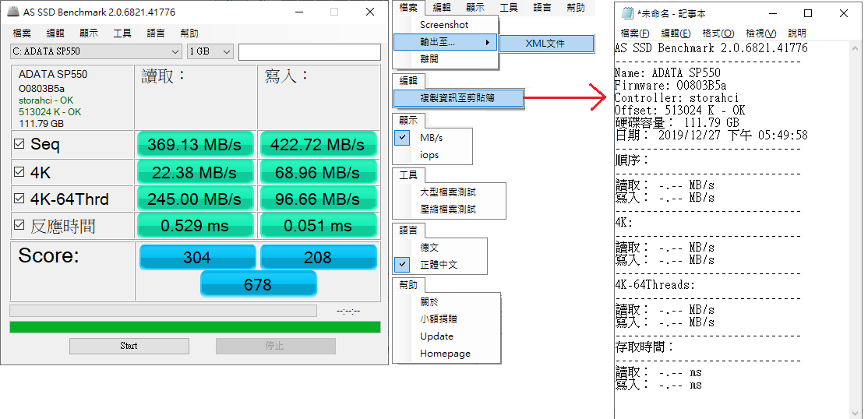Click the 4K-64Threads: heading in Notepad

click(x=655, y=285)
